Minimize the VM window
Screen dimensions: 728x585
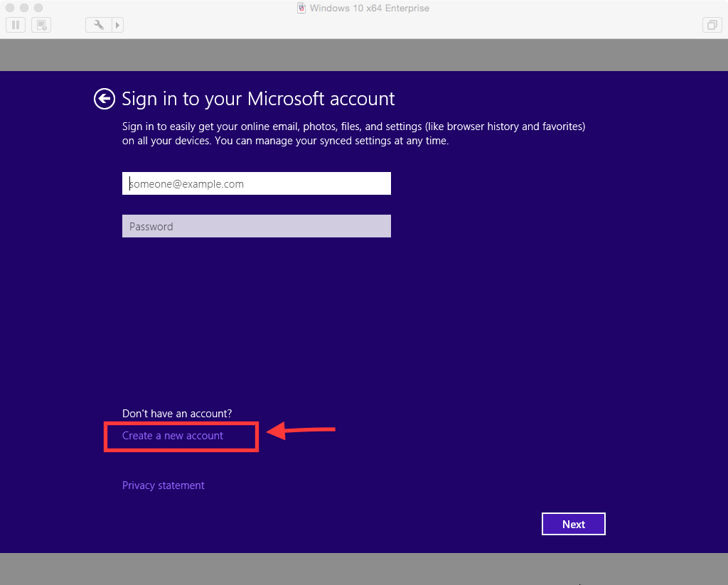[x=24, y=8]
